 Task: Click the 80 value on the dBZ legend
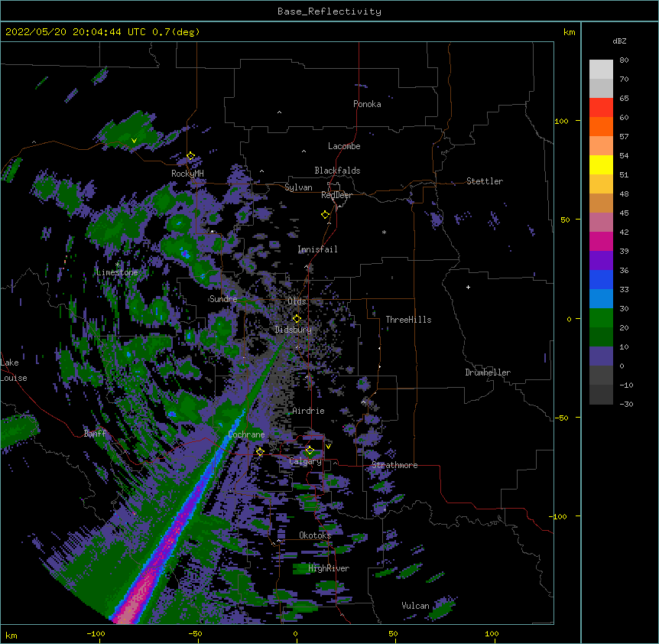tap(624, 60)
